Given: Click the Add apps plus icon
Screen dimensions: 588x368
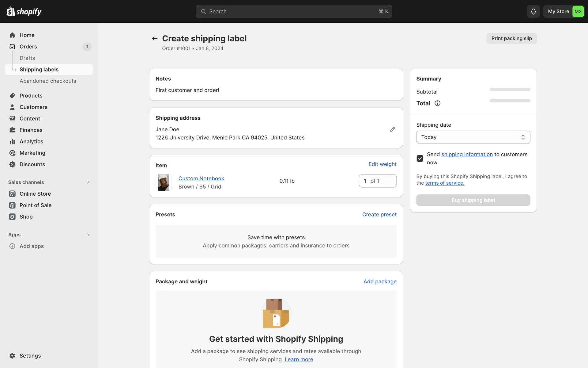Looking at the screenshot, I should 12,246.
